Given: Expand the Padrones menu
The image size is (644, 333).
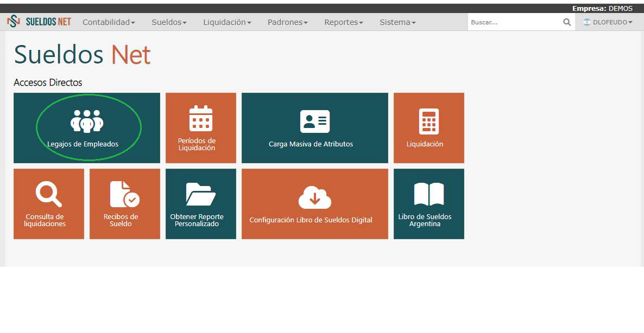Looking at the screenshot, I should [287, 22].
